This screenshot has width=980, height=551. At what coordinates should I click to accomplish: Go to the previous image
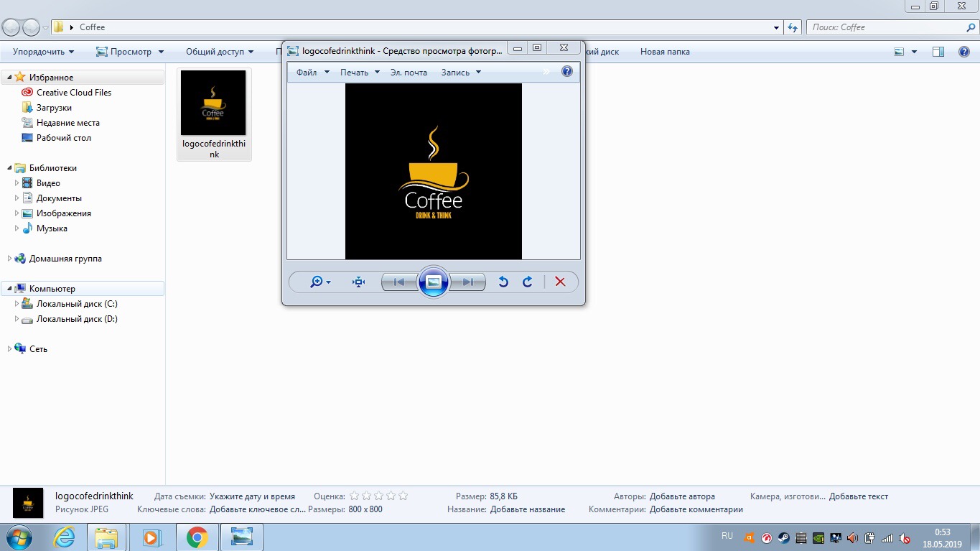(x=399, y=282)
